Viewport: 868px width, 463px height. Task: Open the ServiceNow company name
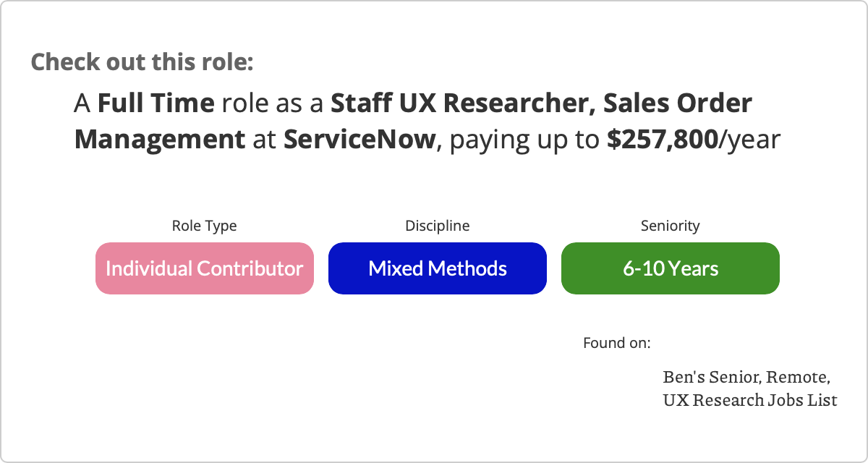pos(361,139)
